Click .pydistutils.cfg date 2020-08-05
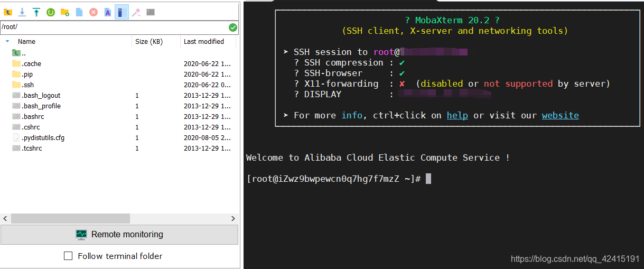The width and height of the screenshot is (644, 269). 207,137
